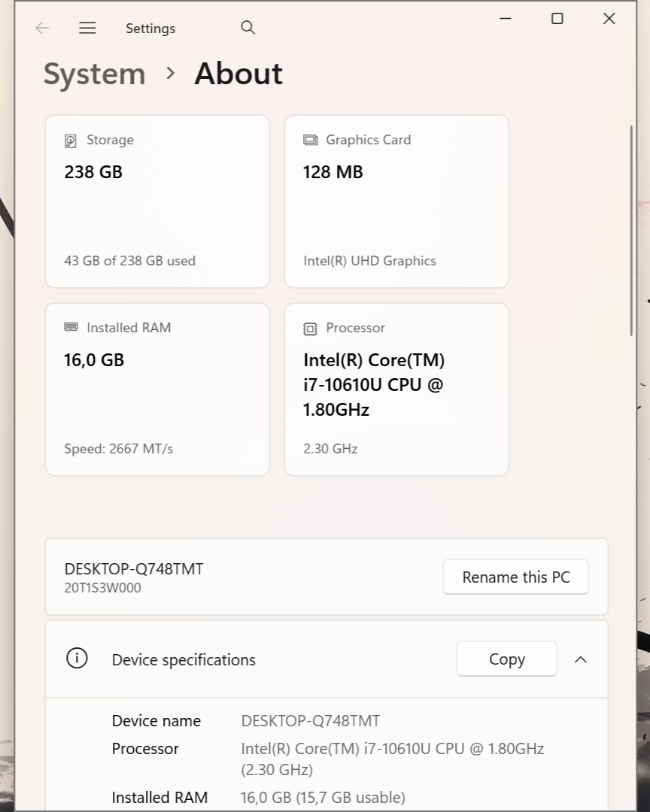Open the Storage 238 GB card

pyautogui.click(x=157, y=201)
